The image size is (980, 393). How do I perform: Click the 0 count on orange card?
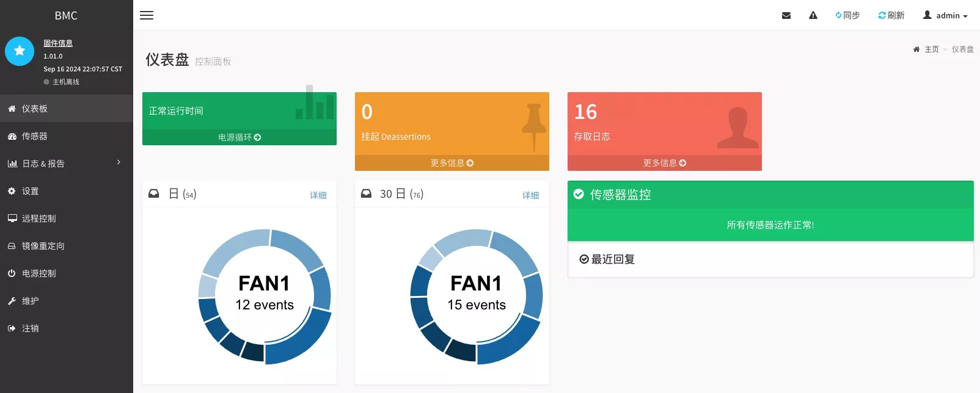[x=367, y=112]
